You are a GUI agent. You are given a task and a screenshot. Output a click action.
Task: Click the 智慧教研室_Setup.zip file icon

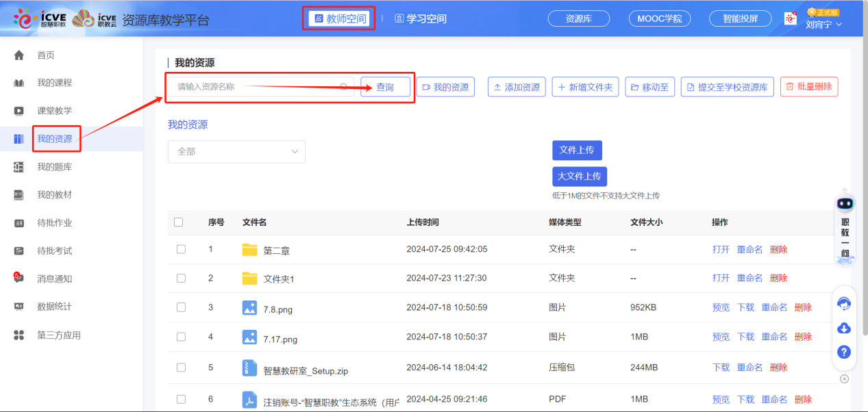[249, 368]
